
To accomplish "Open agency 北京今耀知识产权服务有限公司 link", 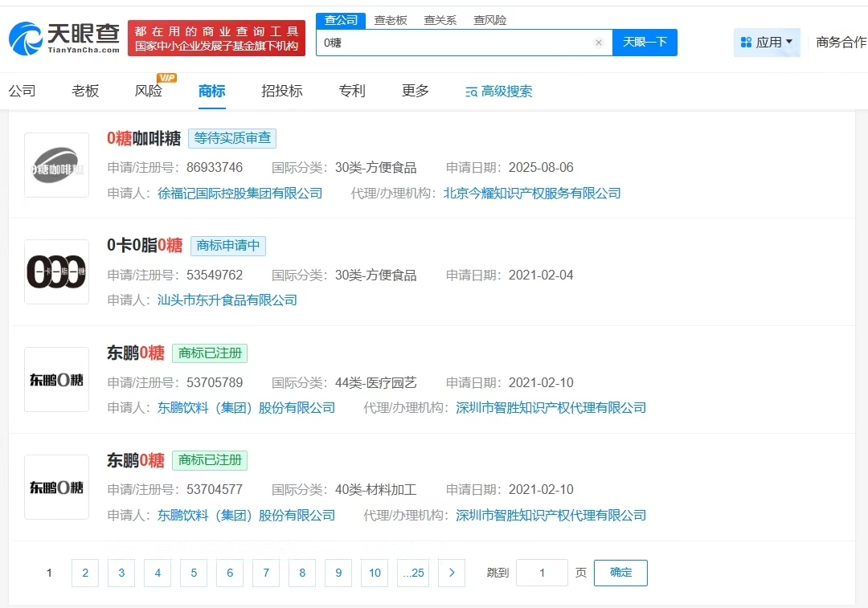I will click(x=532, y=193).
